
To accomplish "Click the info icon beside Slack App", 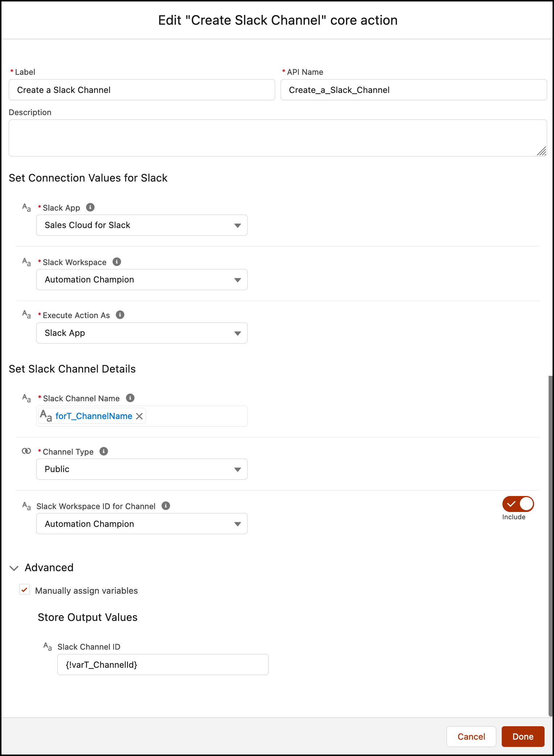I will tap(90, 207).
